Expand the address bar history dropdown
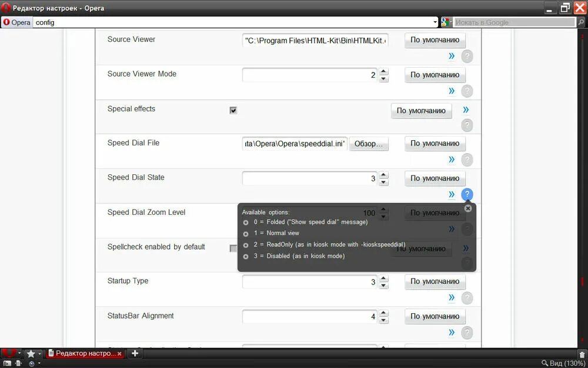The height and width of the screenshot is (368, 588). click(435, 22)
